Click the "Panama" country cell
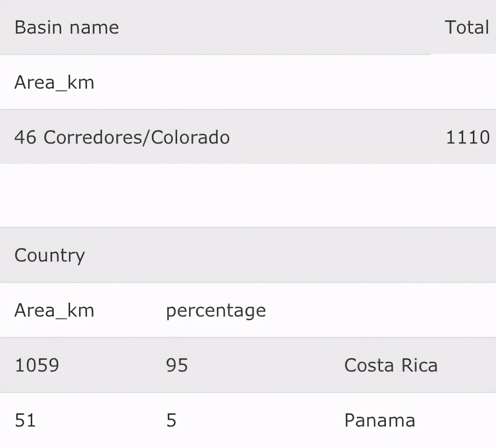Viewport: 496px width, 448px height. [379, 420]
